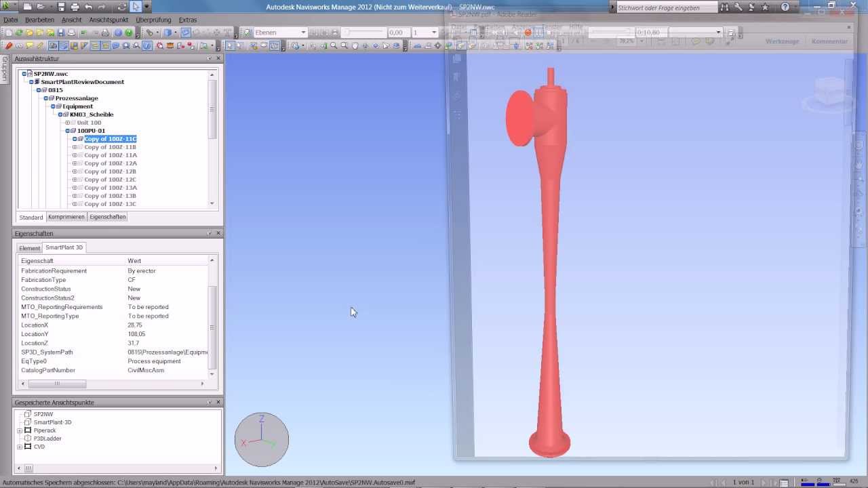
Task: Expand the Unit 100 tree node
Action: pos(68,123)
